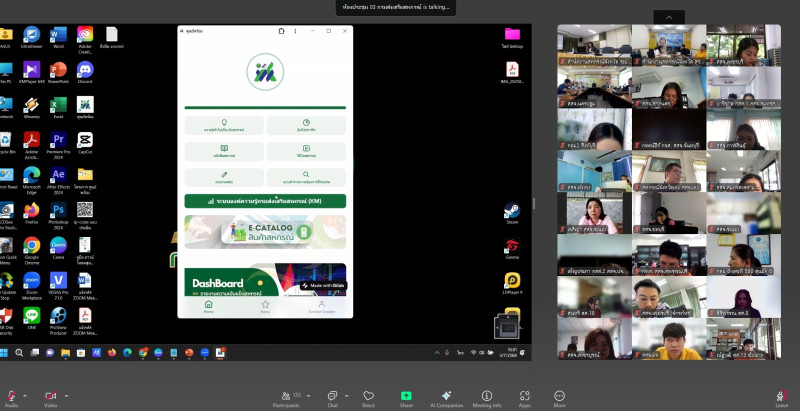Open the lightbulb knowledge tile

[x=224, y=125]
